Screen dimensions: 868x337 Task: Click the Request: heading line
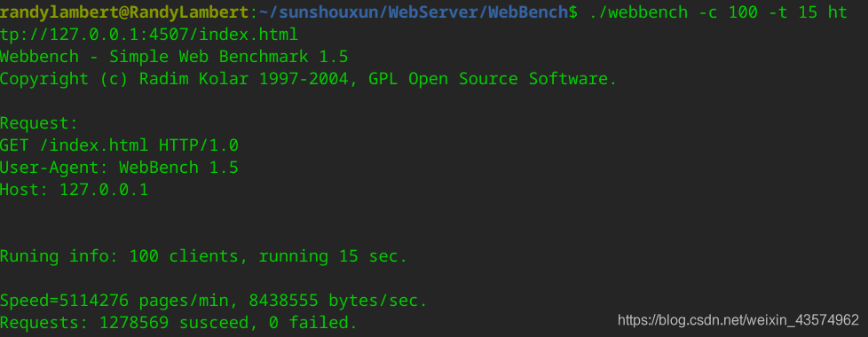click(x=39, y=123)
